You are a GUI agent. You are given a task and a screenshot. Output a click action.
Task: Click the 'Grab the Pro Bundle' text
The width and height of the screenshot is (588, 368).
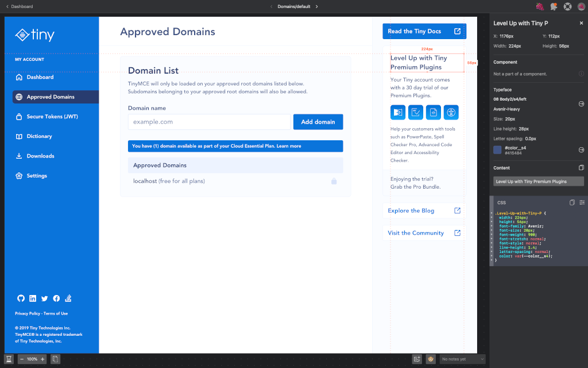(x=416, y=187)
